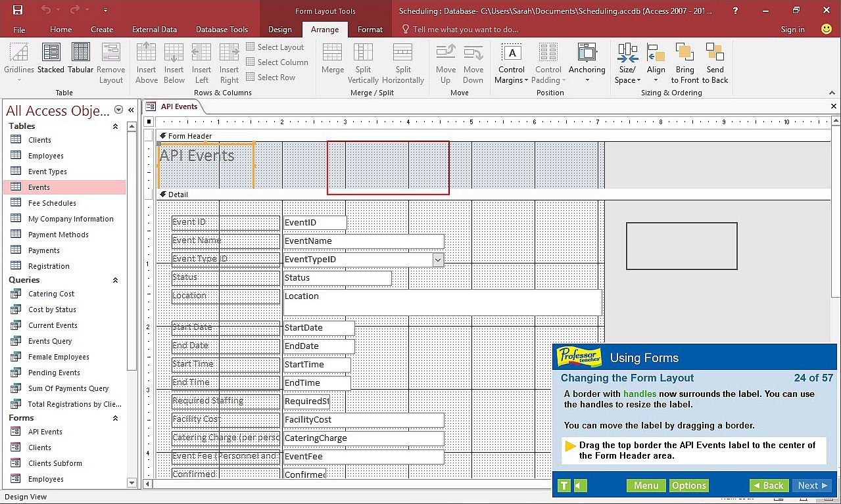Collapse the navigation pane with the double-chevron button

pyautogui.click(x=131, y=110)
